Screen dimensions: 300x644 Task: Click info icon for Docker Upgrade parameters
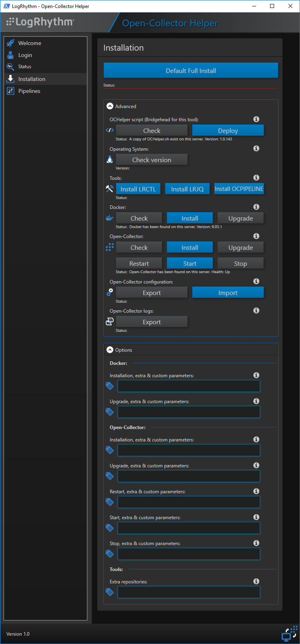coord(257,401)
